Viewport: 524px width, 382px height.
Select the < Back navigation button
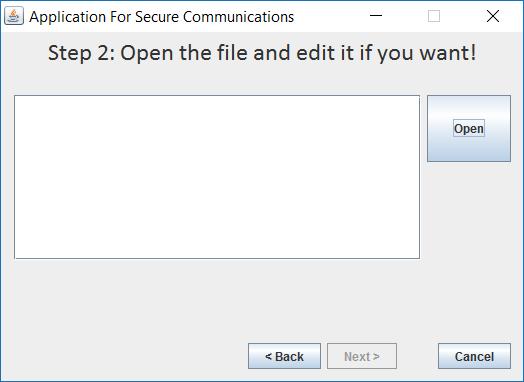pos(284,356)
